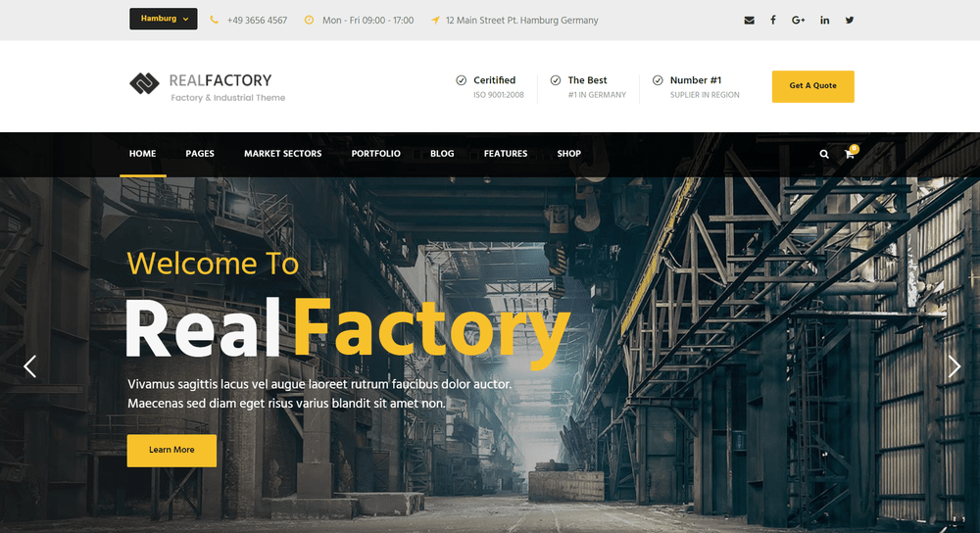Viewport: 980px width, 533px height.
Task: Open the Market Sectors menu
Action: tap(282, 154)
